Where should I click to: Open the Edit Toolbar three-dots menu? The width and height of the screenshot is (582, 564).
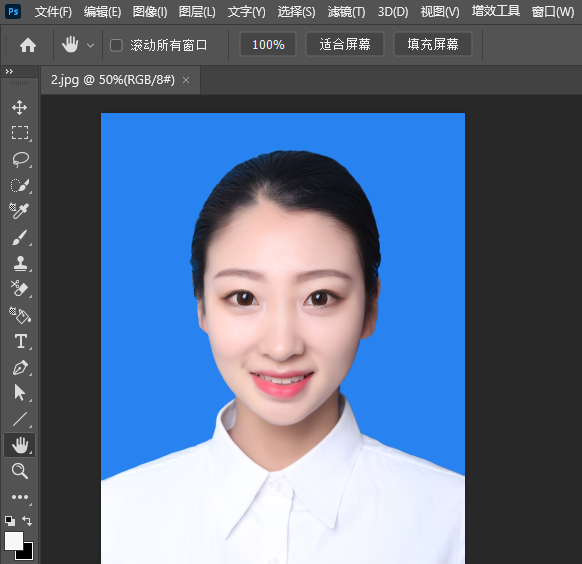tap(20, 497)
